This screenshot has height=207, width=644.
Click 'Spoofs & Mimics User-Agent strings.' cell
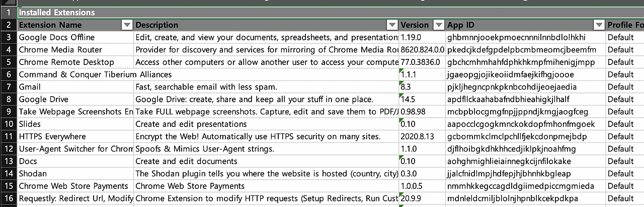[267, 149]
